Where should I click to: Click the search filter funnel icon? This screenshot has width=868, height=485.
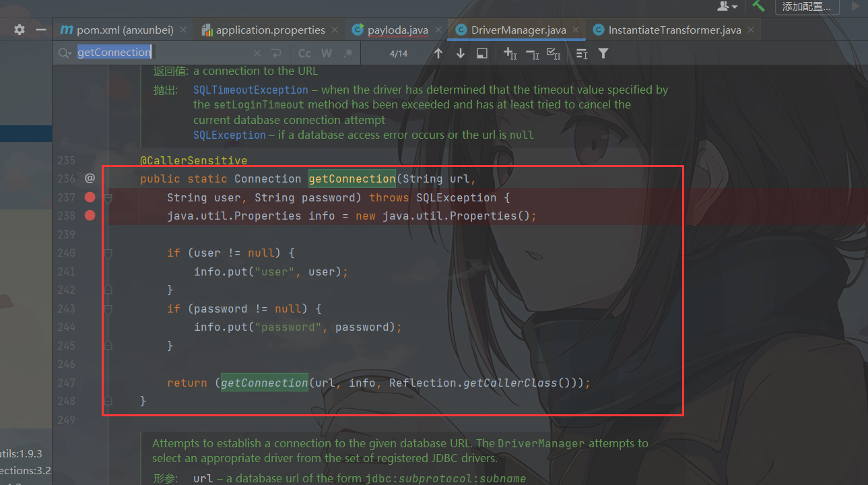(x=603, y=53)
